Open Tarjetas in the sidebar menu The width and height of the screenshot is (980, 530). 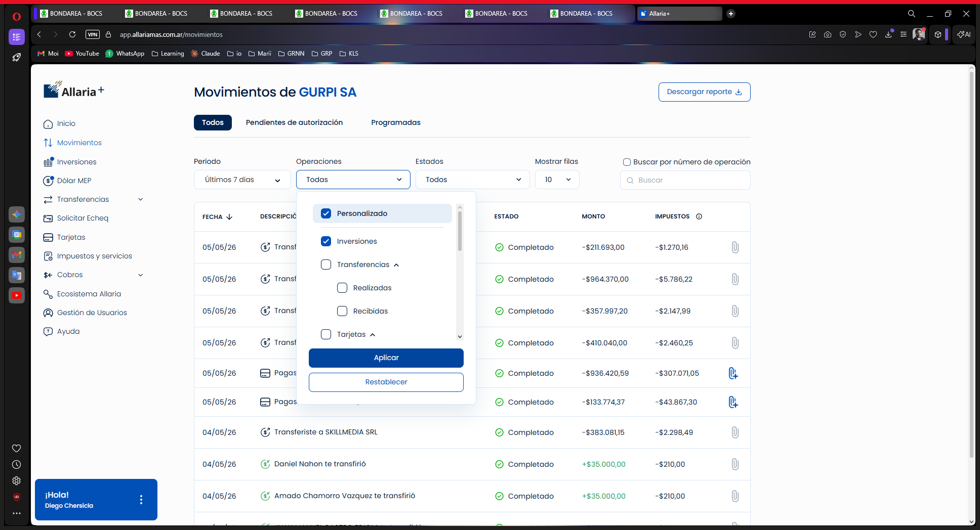coord(71,237)
